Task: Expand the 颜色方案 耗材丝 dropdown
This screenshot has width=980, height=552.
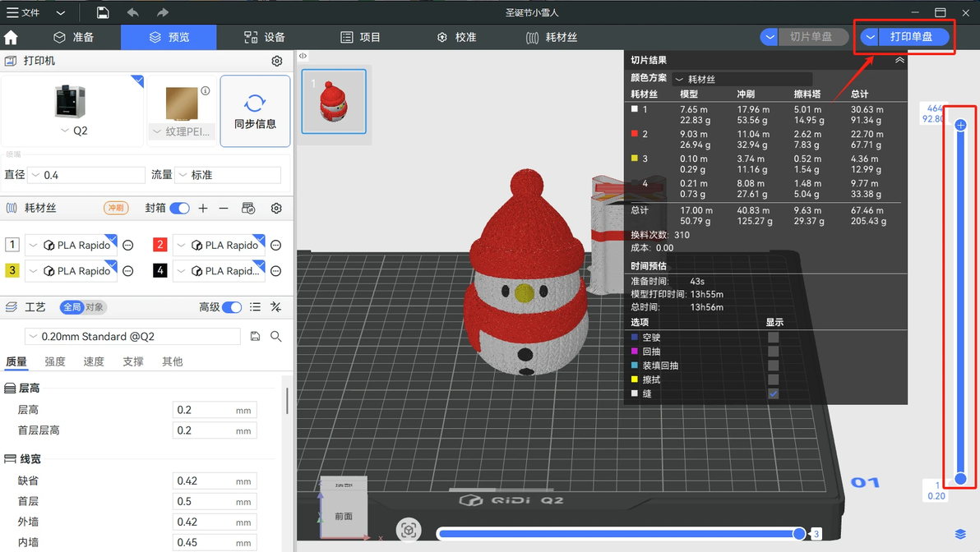Action: click(x=742, y=80)
